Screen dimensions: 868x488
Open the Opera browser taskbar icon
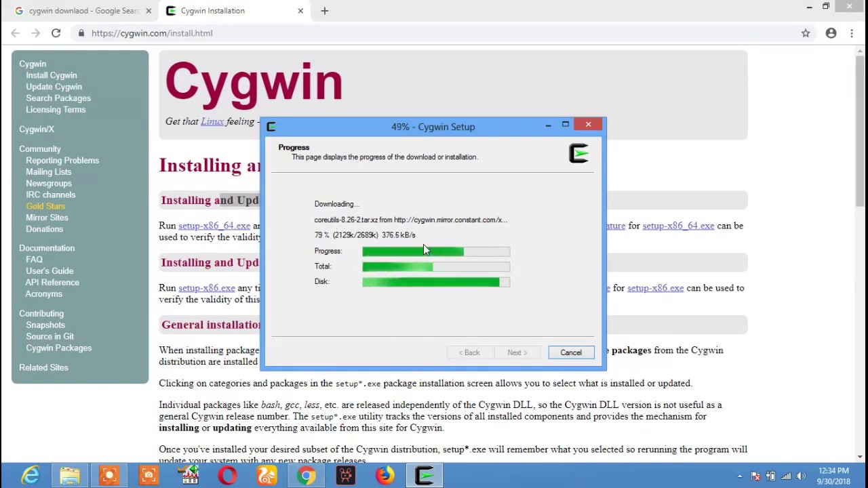click(227, 475)
